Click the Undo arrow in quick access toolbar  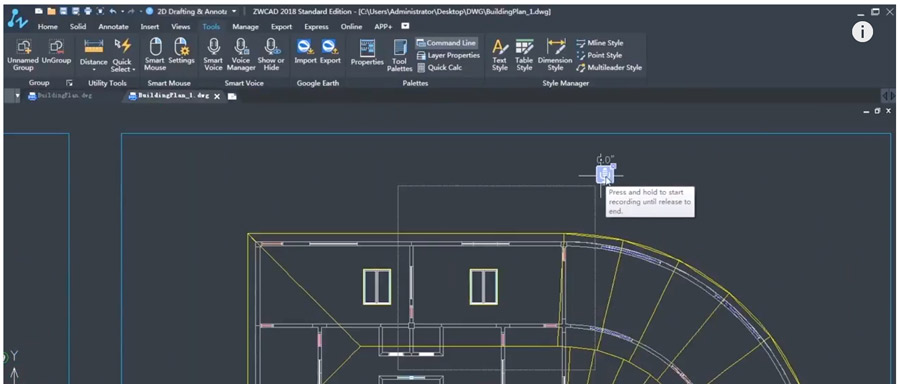click(113, 11)
